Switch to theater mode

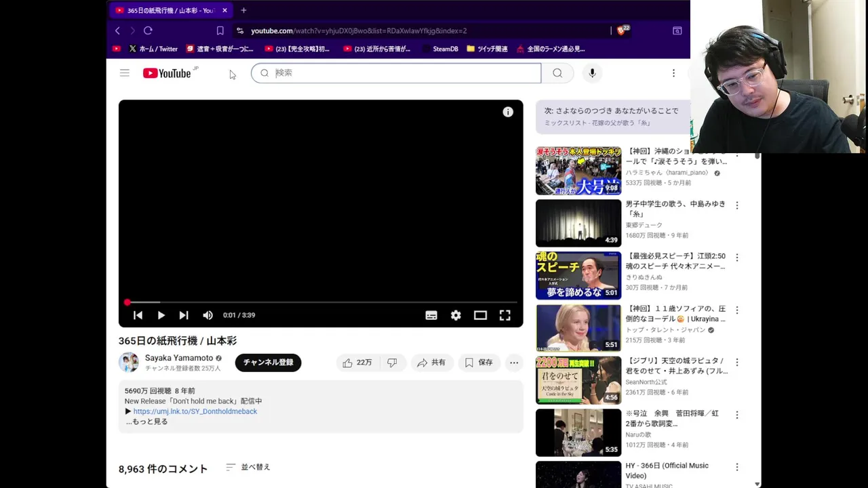point(480,315)
